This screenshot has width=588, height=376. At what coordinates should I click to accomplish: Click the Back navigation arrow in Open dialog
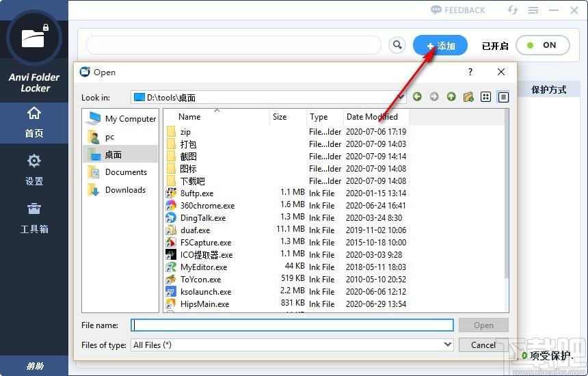point(417,96)
